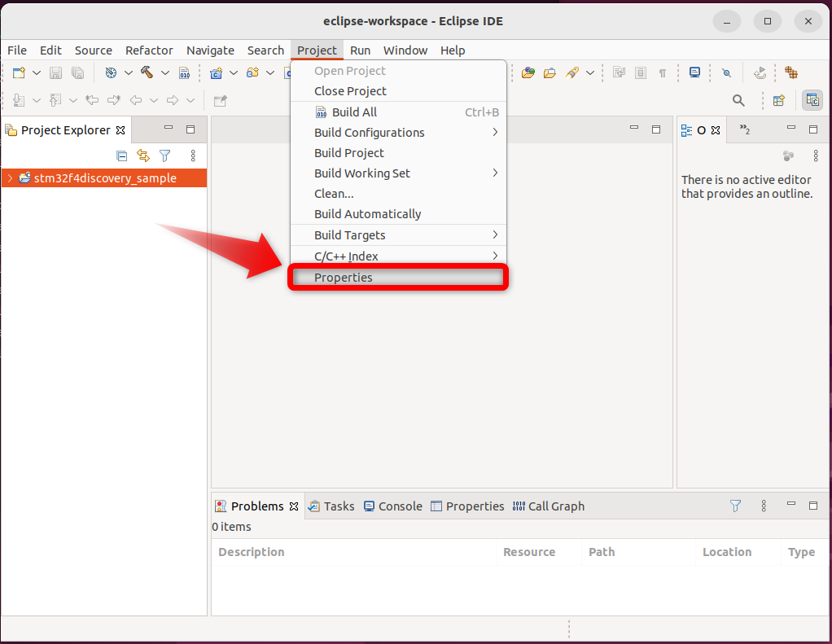Click the Back navigation arrow
Image resolution: width=832 pixels, height=644 pixels.
[136, 100]
